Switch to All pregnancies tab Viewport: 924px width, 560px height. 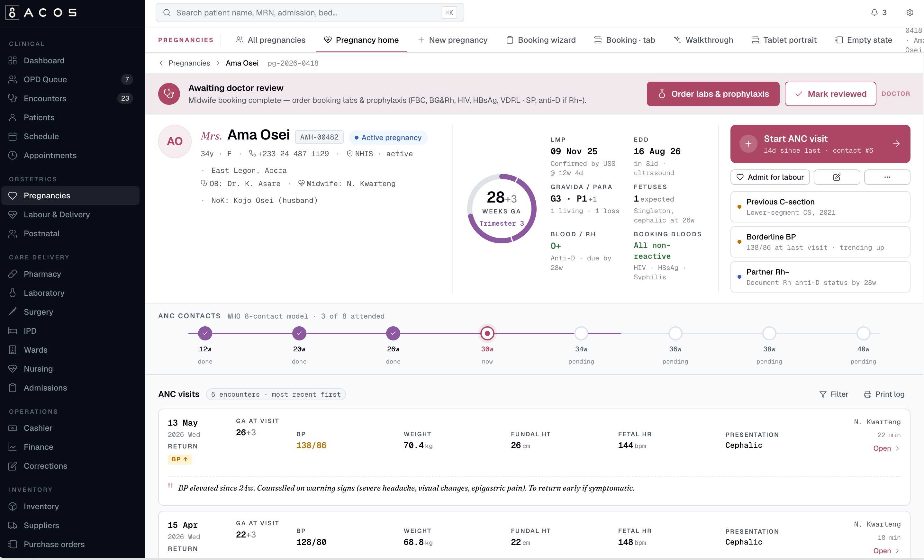pos(270,40)
